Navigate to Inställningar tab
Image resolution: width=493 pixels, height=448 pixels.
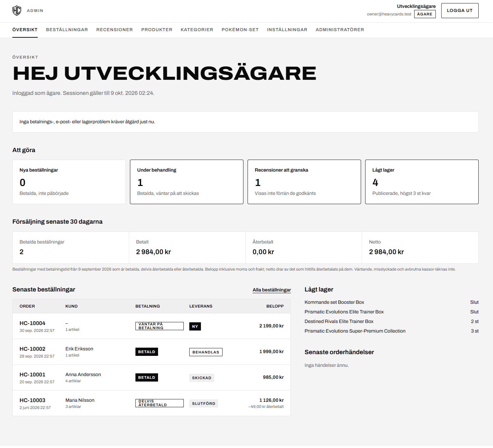[x=287, y=30]
